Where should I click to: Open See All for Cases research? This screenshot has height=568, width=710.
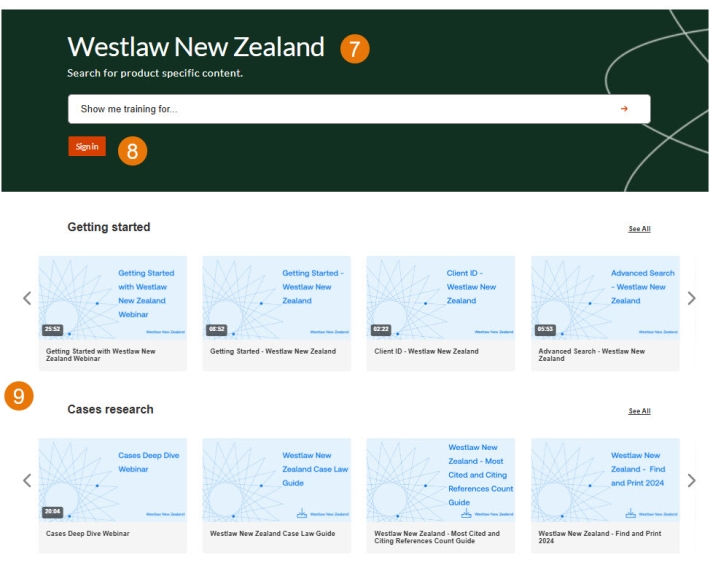(x=639, y=411)
